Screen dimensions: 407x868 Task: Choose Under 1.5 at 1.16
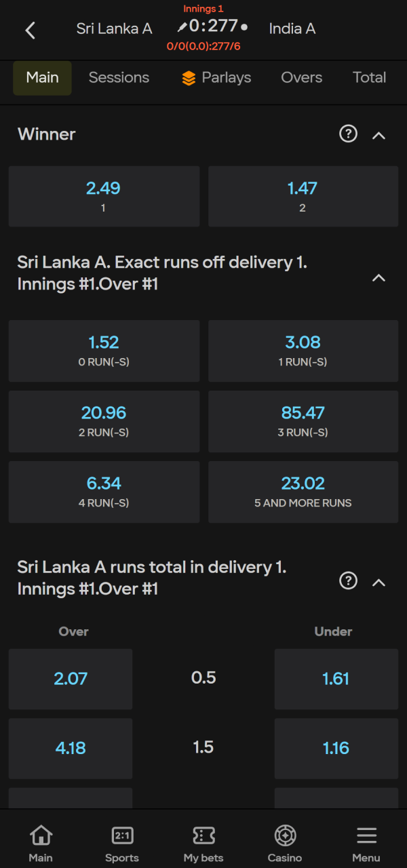click(x=336, y=749)
